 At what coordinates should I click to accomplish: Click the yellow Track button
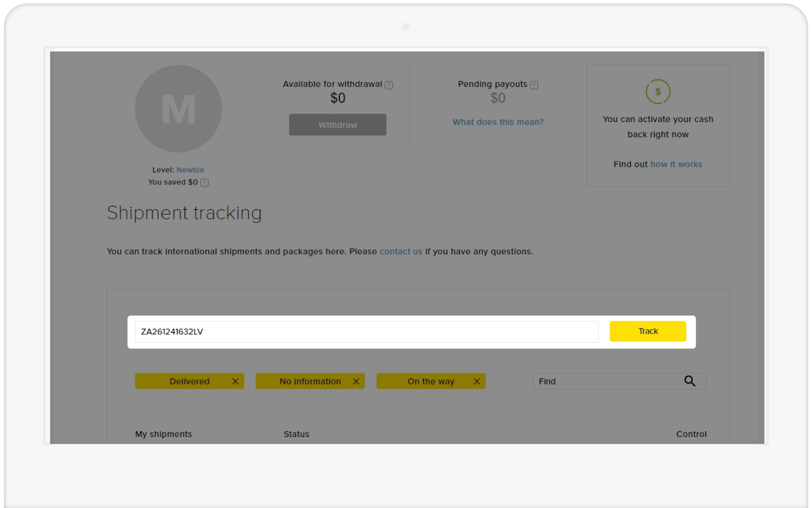click(648, 331)
